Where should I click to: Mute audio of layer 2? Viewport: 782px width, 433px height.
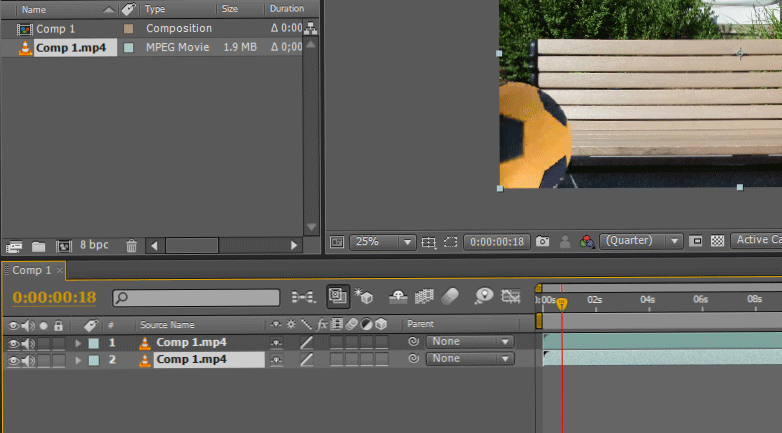28,361
